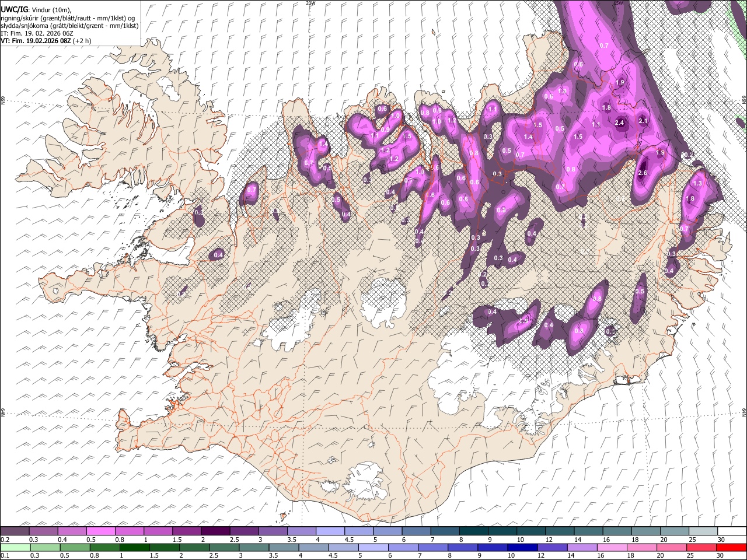Click the 2.4 precipitation value on the map
This screenshot has width=747, height=560.
coord(620,123)
